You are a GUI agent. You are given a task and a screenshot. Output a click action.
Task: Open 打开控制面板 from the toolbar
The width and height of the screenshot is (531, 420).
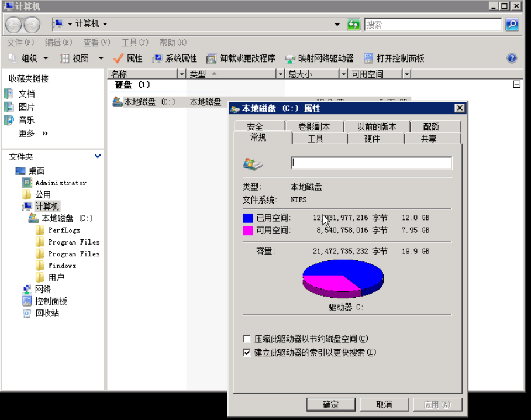click(x=394, y=58)
